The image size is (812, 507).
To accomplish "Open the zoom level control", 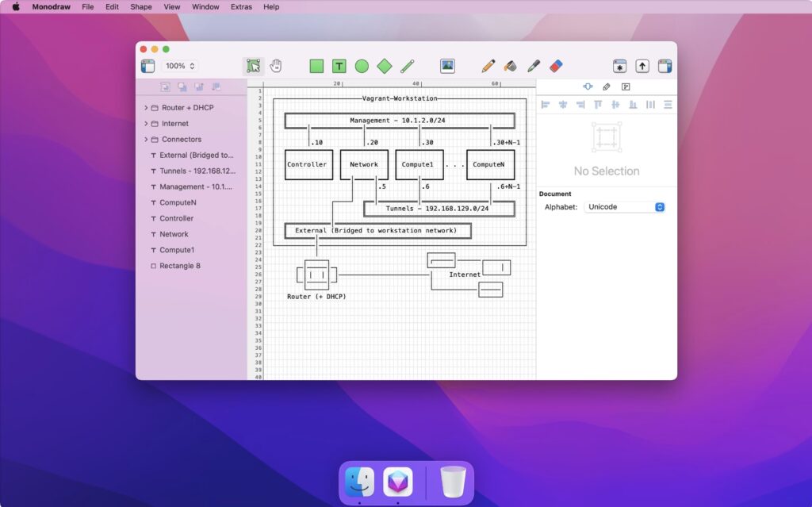I will pyautogui.click(x=180, y=66).
